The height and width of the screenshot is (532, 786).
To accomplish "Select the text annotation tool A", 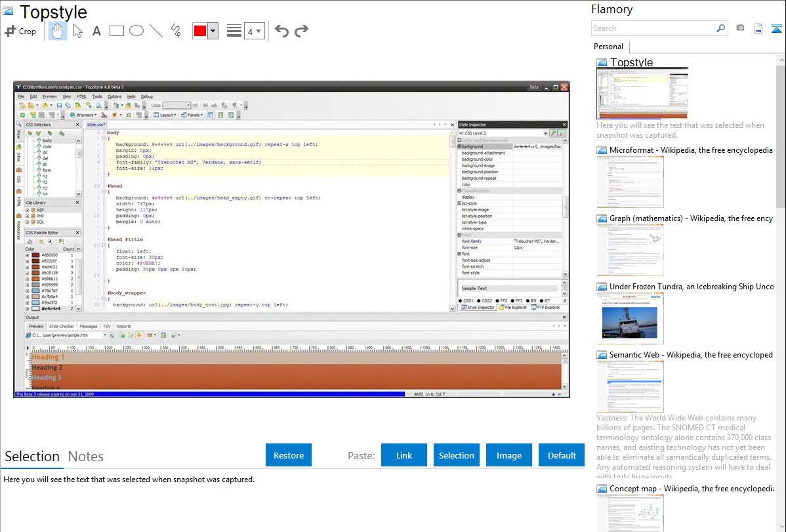I will (x=96, y=31).
